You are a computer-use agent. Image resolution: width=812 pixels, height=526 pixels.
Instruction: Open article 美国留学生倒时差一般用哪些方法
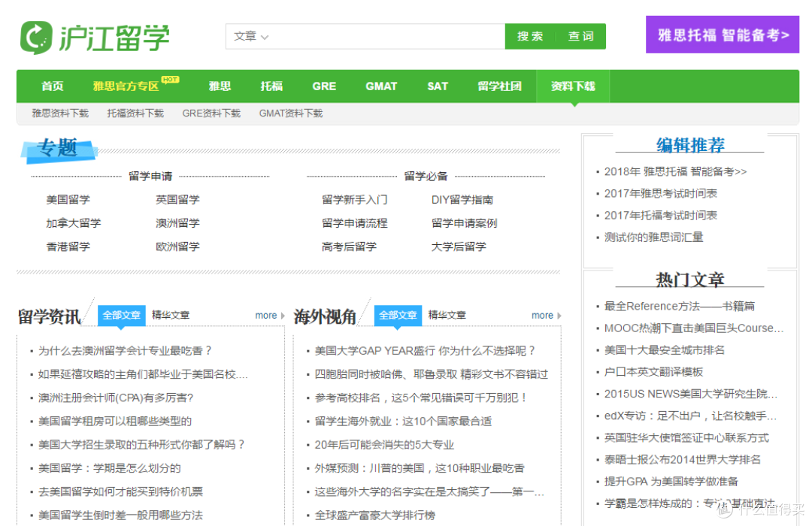pyautogui.click(x=120, y=515)
